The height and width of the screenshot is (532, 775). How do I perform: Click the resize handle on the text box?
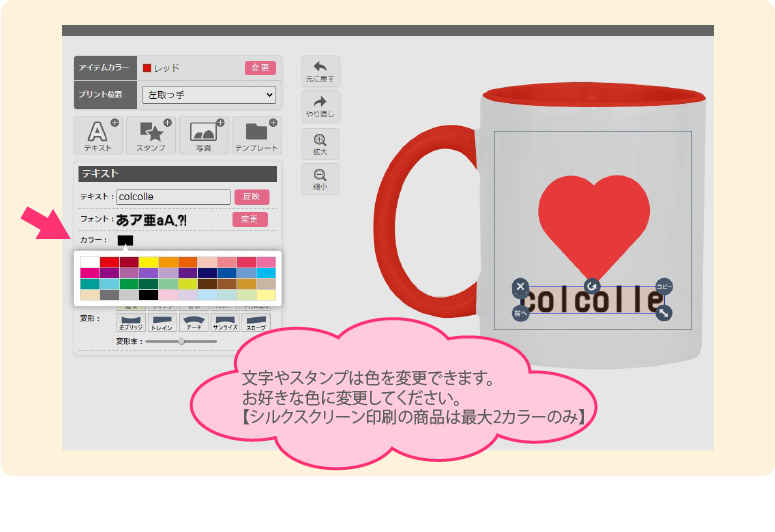(664, 312)
